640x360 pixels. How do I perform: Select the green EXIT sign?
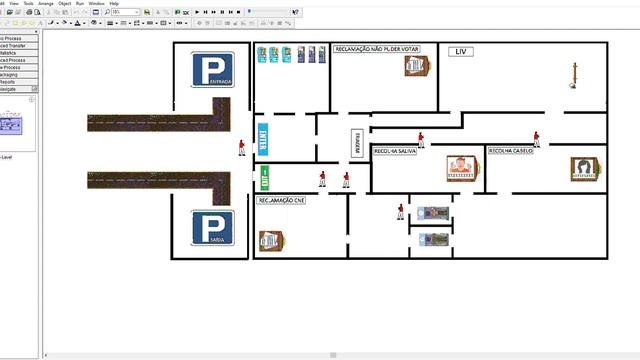[x=265, y=178]
